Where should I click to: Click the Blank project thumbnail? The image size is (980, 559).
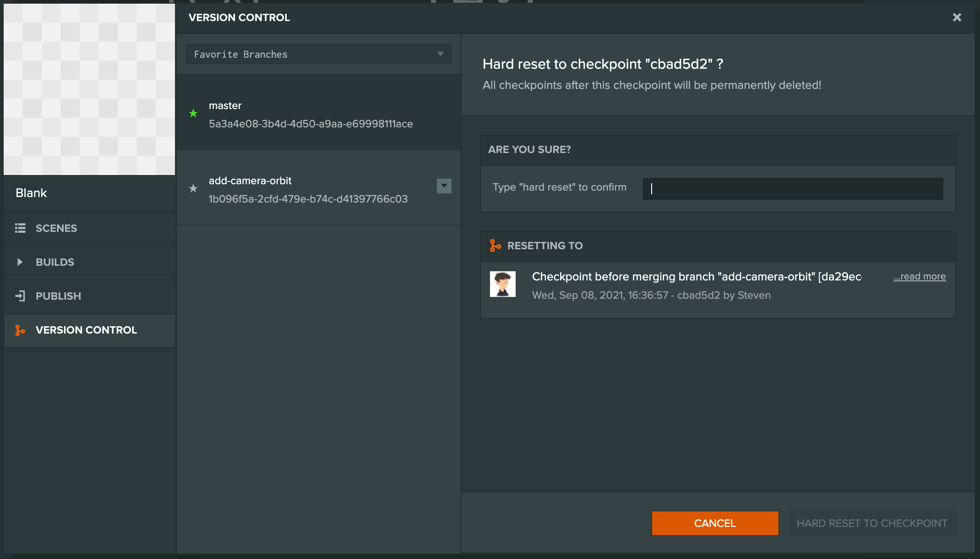[x=89, y=89]
